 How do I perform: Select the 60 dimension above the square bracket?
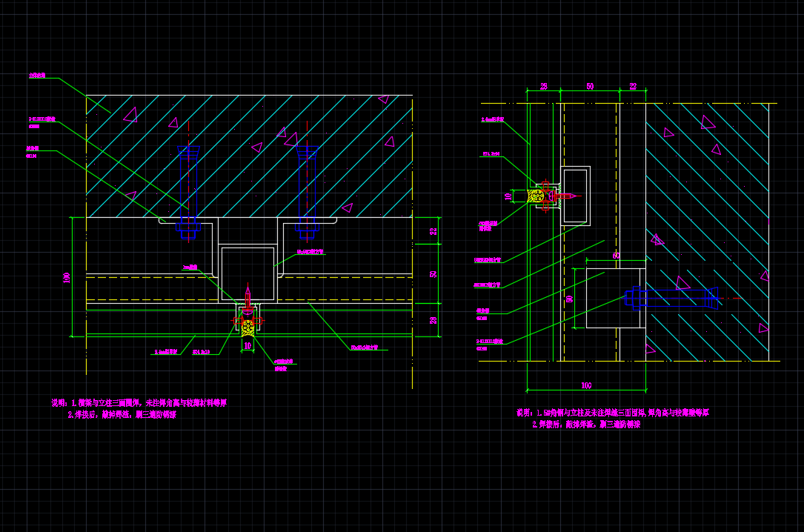(615, 256)
